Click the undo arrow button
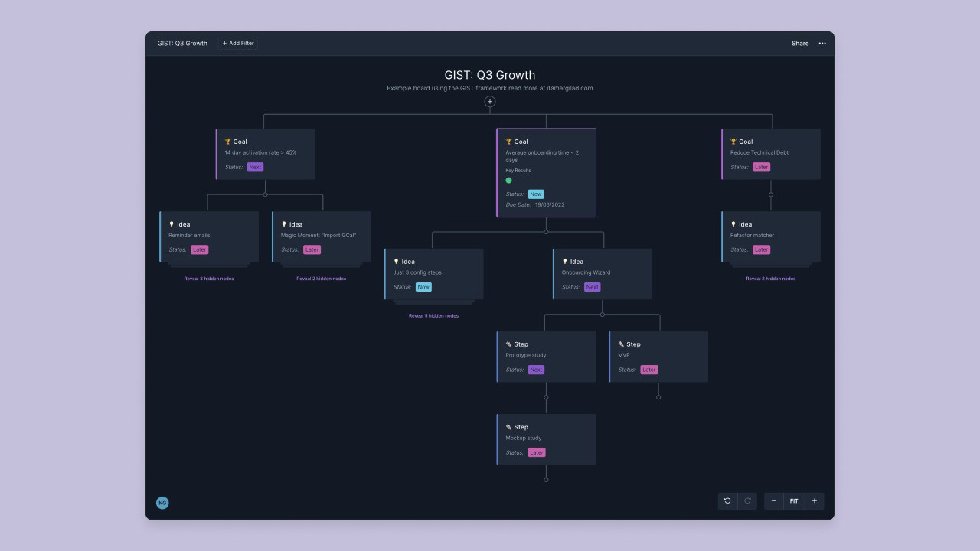The width and height of the screenshot is (980, 551). tap(727, 501)
